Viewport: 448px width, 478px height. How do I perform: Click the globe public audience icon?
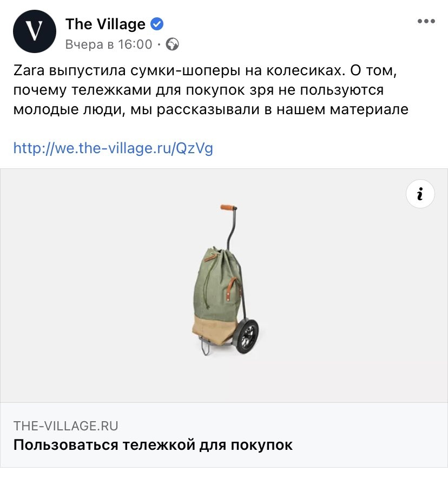pyautogui.click(x=172, y=44)
